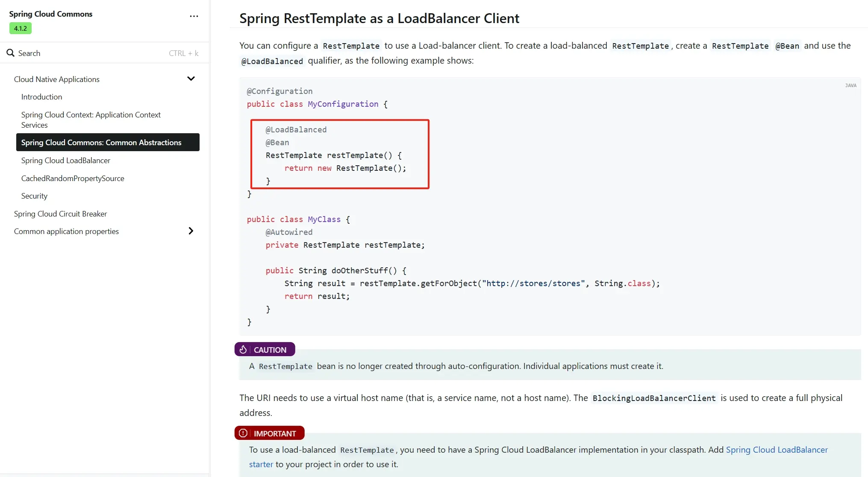Image resolution: width=868 pixels, height=477 pixels.
Task: Open the Security sidebar entry
Action: pyautogui.click(x=34, y=196)
